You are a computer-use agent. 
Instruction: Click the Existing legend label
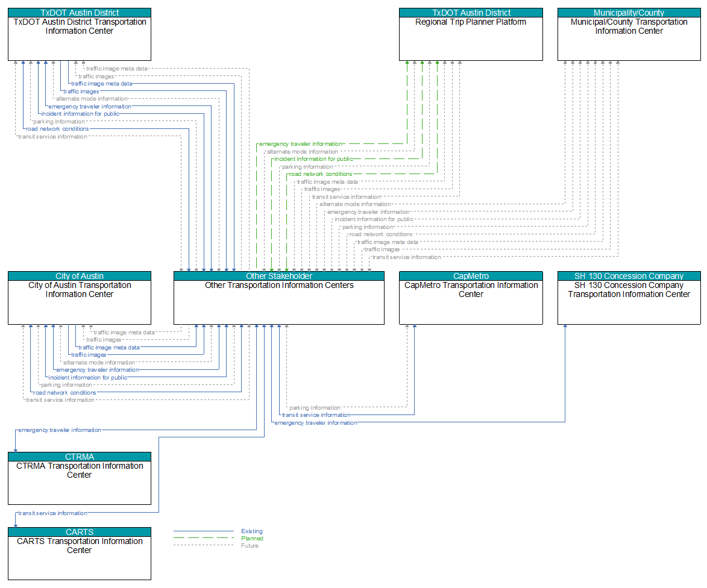point(251,531)
